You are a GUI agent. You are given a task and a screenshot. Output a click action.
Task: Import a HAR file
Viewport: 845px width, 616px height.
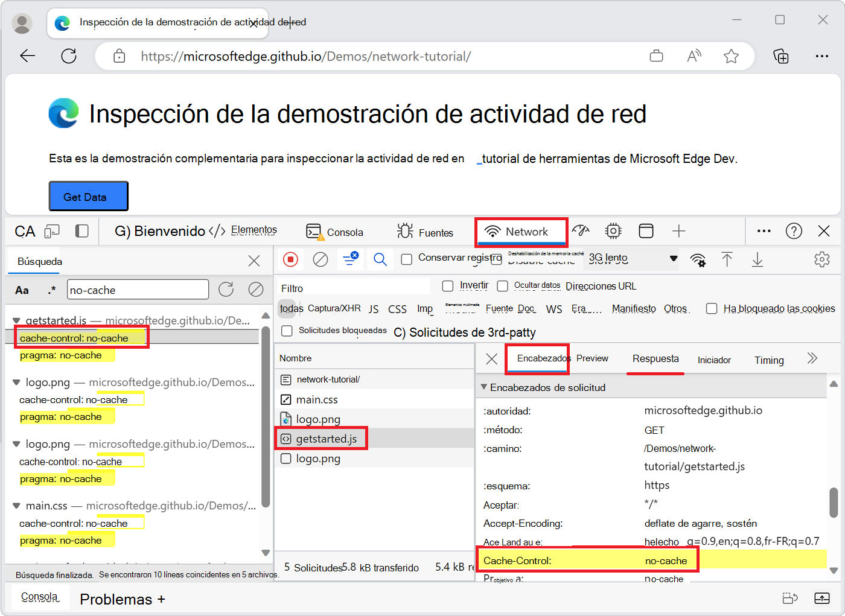[x=727, y=259]
